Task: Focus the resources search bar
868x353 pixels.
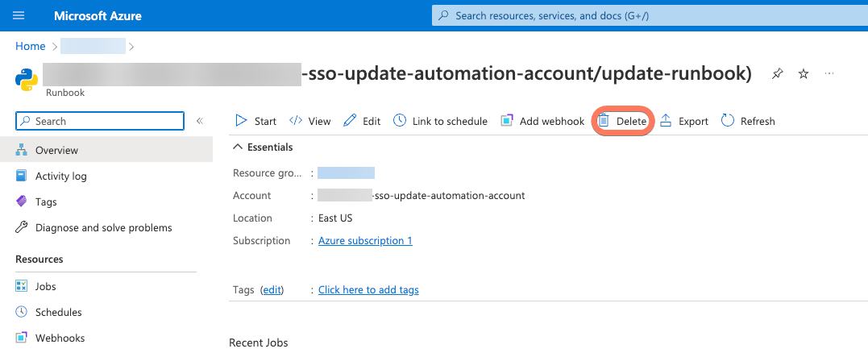Action: (x=650, y=16)
